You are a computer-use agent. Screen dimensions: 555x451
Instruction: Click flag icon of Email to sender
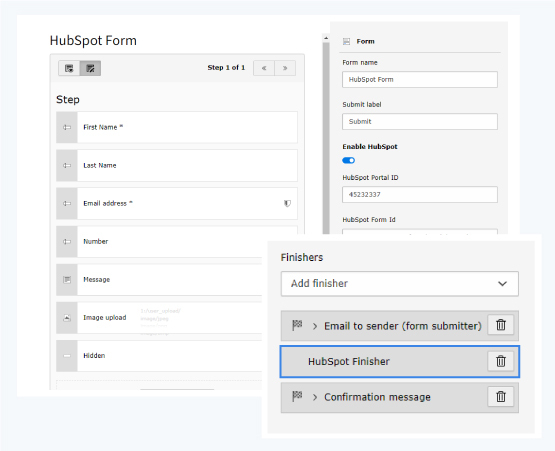[297, 325]
